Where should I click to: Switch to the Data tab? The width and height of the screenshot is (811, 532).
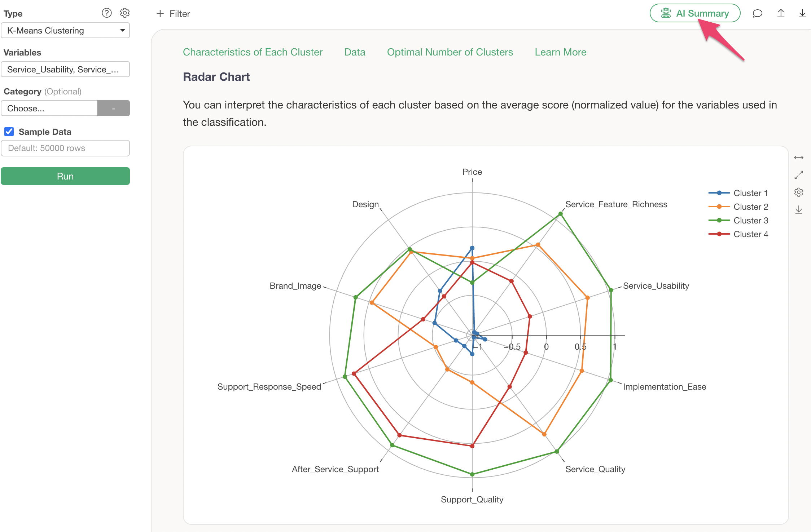[355, 52]
